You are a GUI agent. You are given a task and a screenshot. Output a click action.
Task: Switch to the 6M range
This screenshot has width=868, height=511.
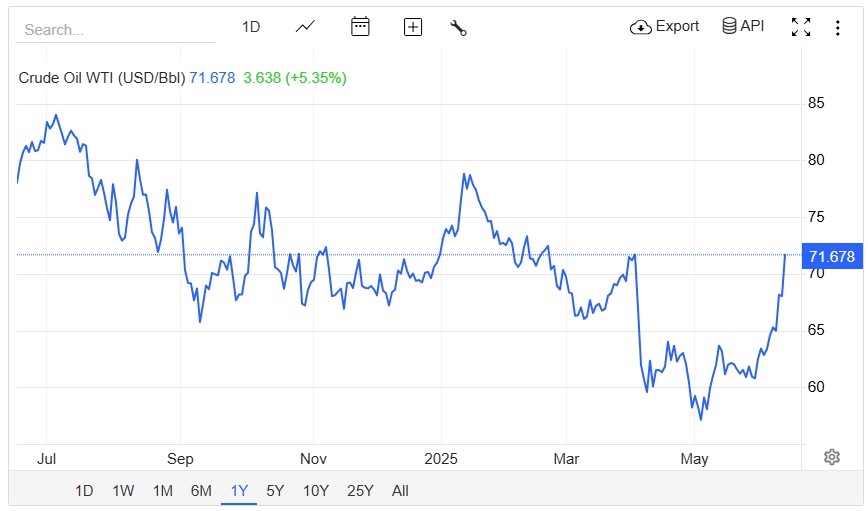click(x=201, y=490)
